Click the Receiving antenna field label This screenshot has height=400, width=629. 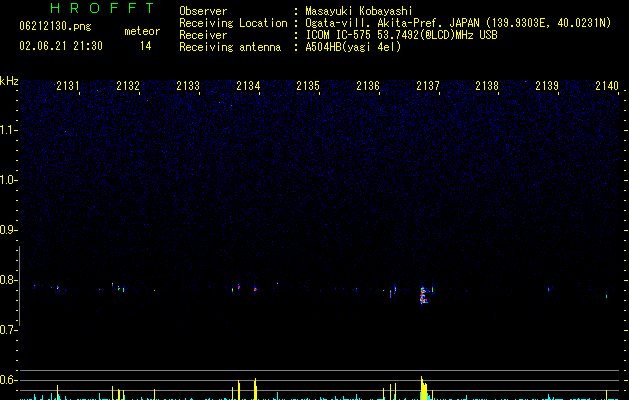tap(230, 47)
